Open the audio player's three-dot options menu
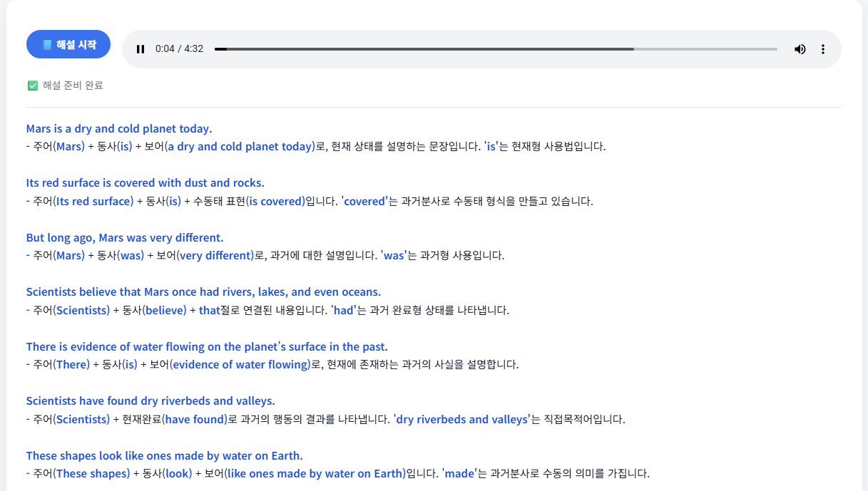The height and width of the screenshot is (491, 868). pyautogui.click(x=823, y=49)
